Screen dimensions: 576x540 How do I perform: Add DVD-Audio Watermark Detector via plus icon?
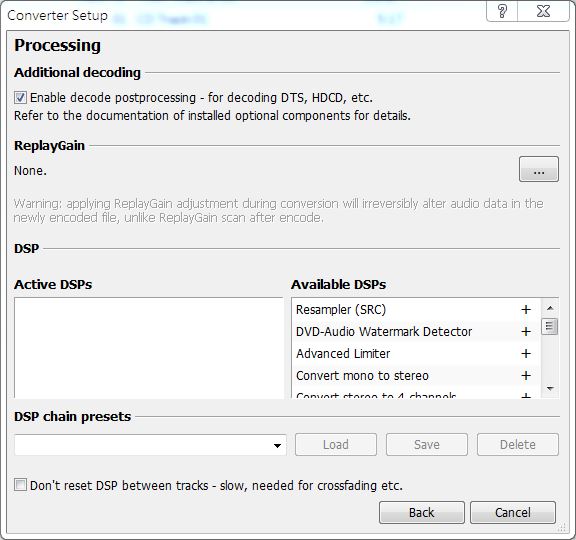pyautogui.click(x=526, y=332)
